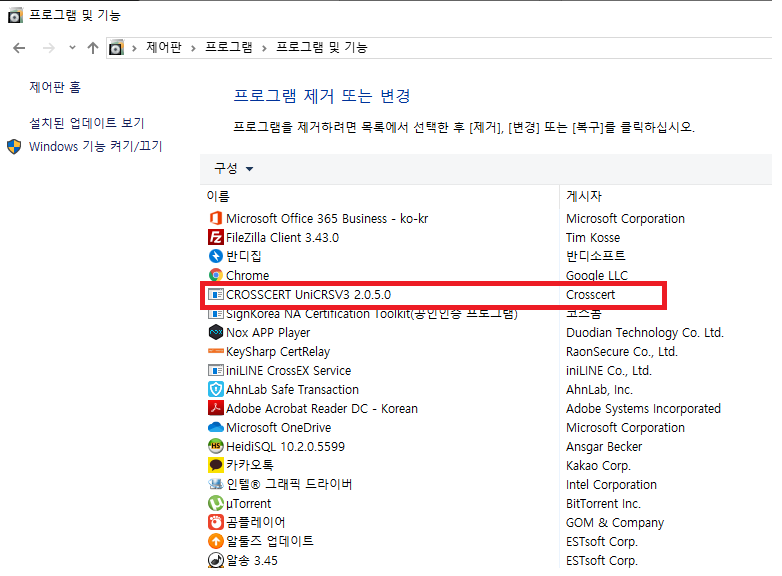Viewport: 782px width, 576px height.
Task: Click publisher Duodian Technology Co. Ltd. cell
Action: click(x=645, y=333)
